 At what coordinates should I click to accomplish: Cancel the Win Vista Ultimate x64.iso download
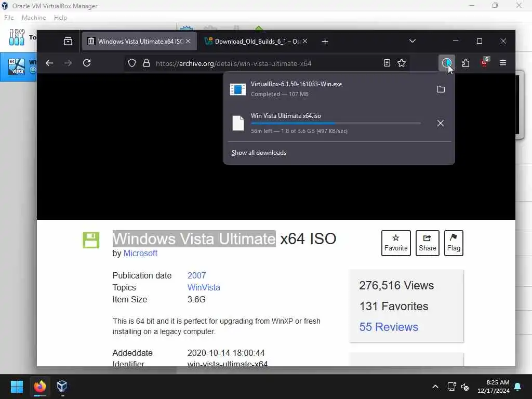pos(441,123)
